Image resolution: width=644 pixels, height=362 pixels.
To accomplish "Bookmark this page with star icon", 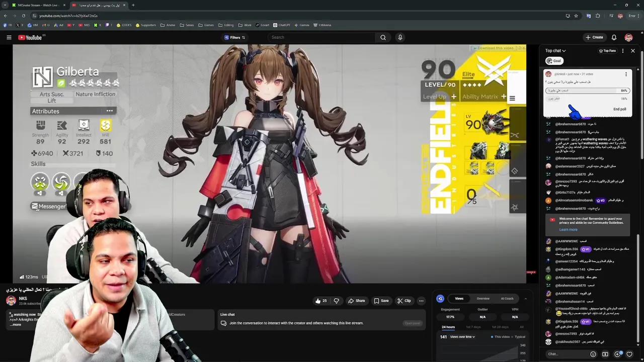I will point(576,16).
